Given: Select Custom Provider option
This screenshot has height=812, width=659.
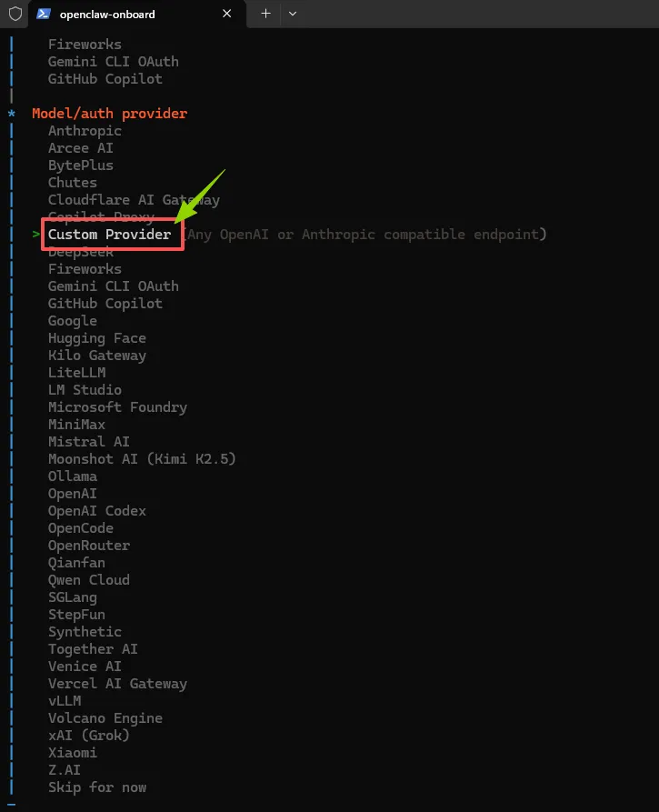Looking at the screenshot, I should coord(109,235).
